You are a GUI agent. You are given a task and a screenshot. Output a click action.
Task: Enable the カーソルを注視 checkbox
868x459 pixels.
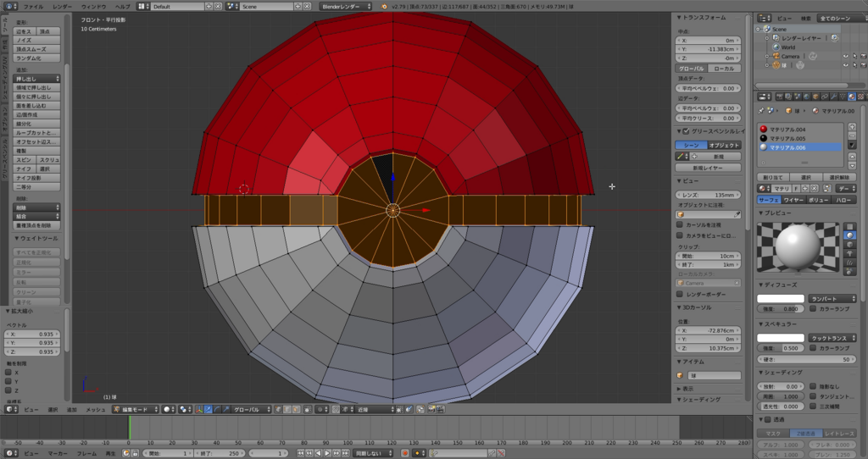click(x=681, y=224)
